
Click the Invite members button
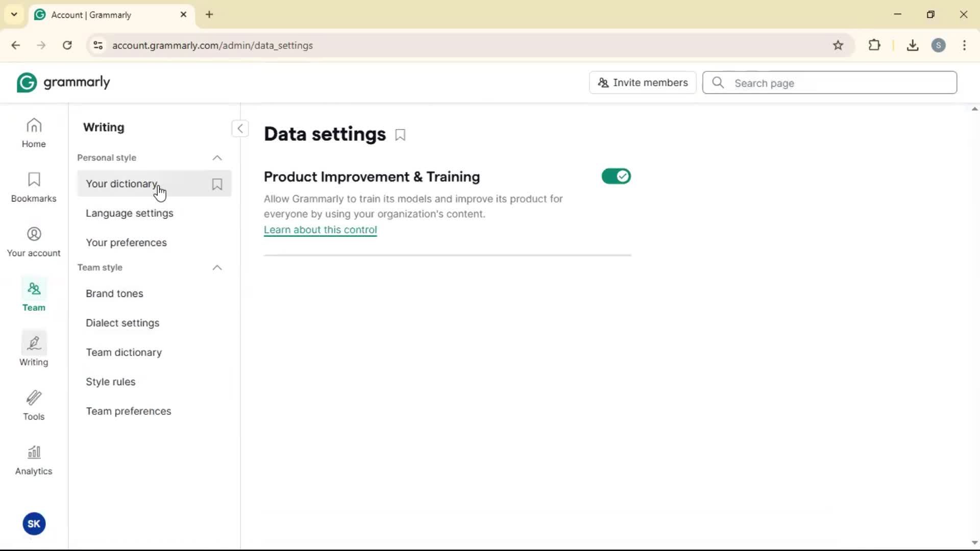coord(643,83)
